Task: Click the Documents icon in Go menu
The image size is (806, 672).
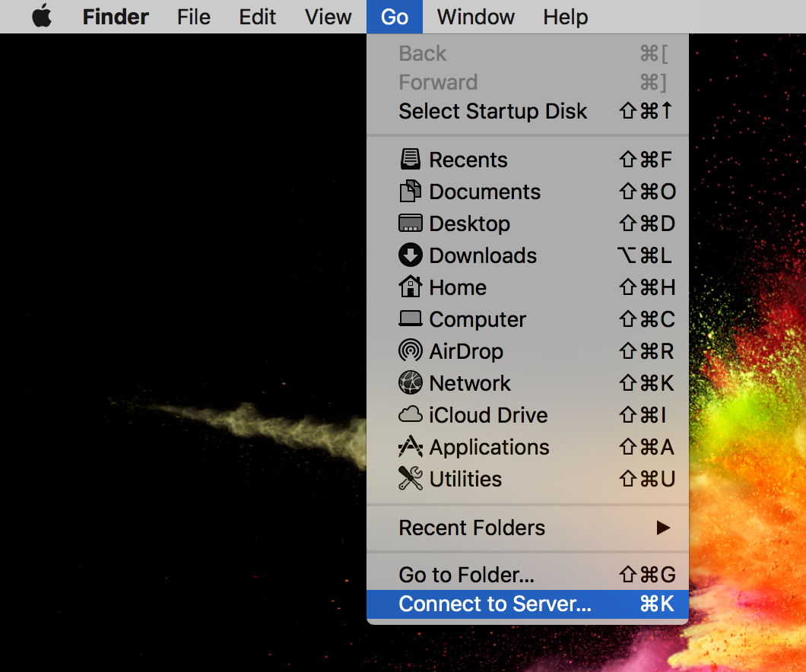Action: click(410, 192)
